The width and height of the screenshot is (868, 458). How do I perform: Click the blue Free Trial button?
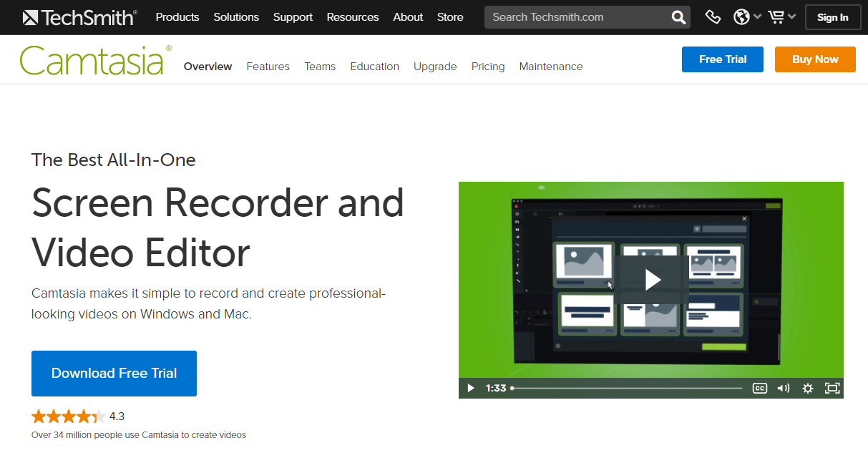(723, 59)
